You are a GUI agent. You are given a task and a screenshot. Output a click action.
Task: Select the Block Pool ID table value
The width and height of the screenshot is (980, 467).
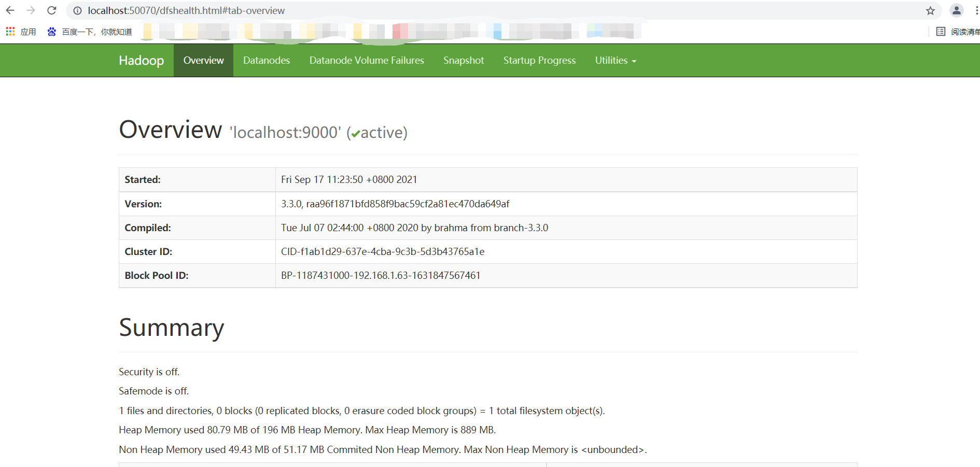pos(381,275)
